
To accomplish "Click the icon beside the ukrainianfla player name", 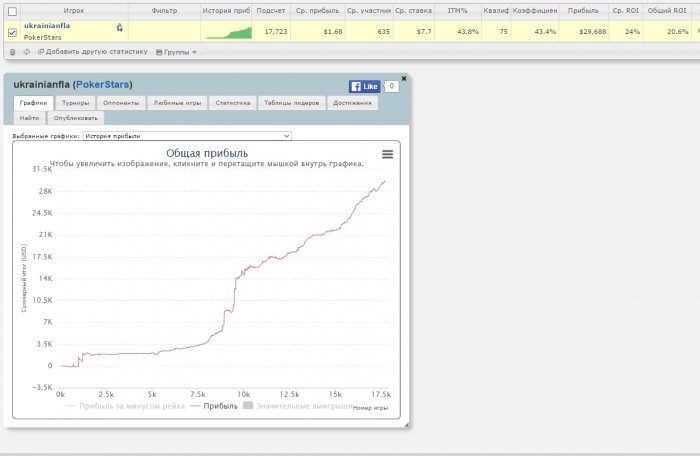I will (120, 28).
